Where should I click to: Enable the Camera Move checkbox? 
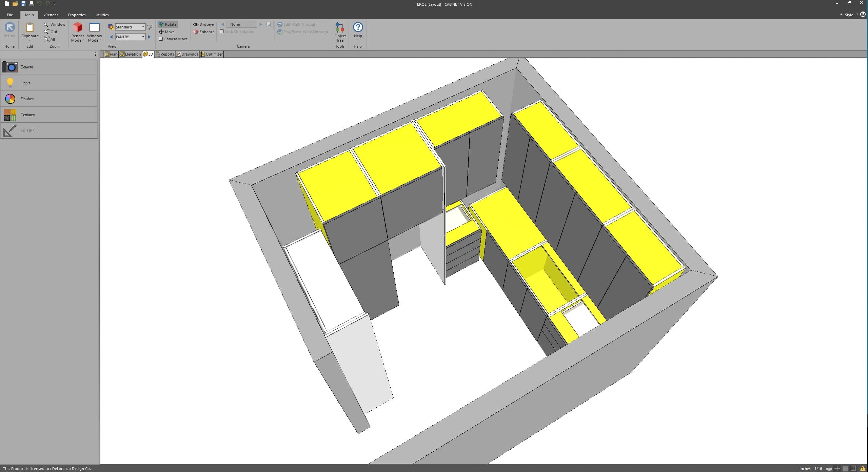coord(161,39)
